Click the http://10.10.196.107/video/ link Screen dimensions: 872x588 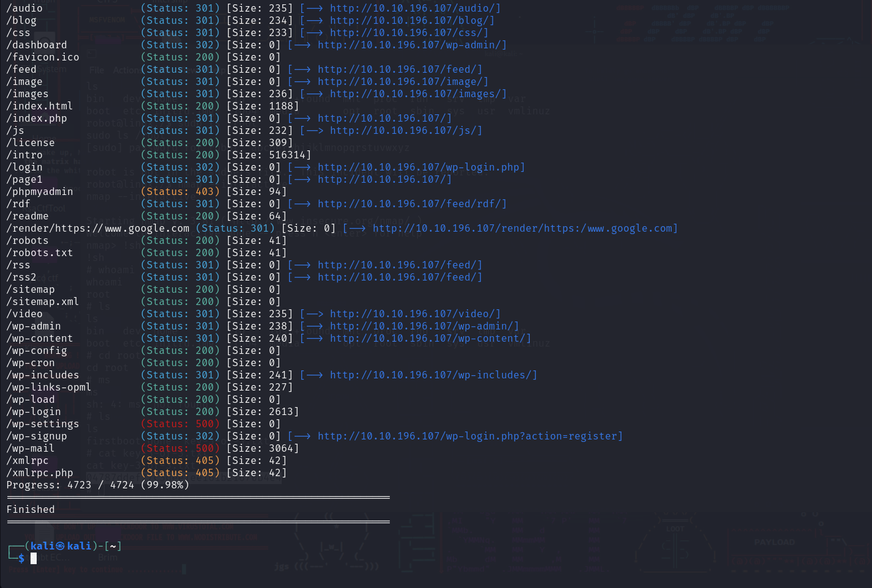tap(412, 314)
